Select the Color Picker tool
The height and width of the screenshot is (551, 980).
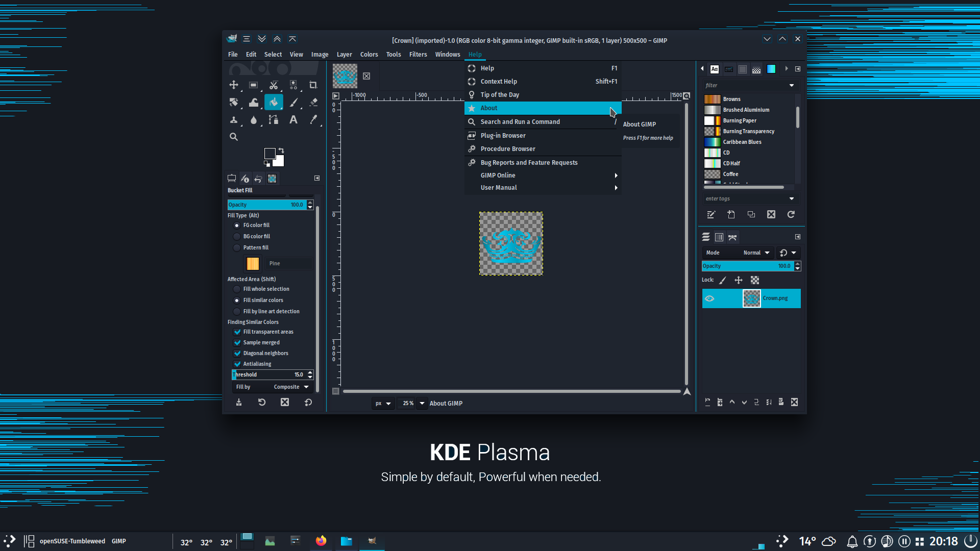(x=313, y=119)
